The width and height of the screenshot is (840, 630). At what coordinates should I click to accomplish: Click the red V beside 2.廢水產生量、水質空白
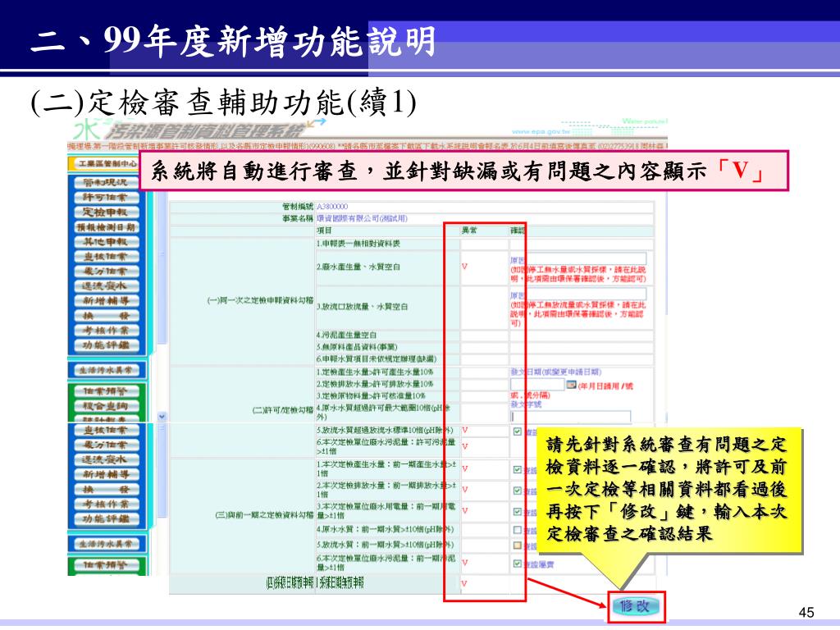tap(464, 267)
